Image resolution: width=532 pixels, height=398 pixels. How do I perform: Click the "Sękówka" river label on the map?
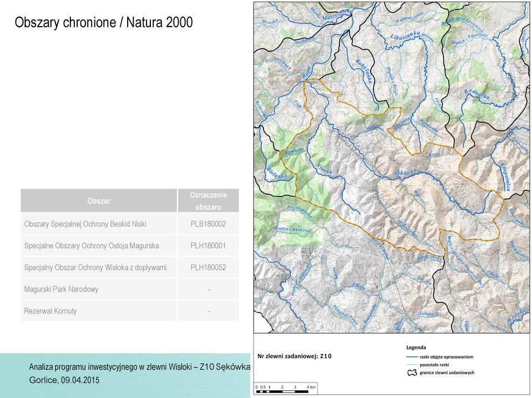(x=406, y=173)
